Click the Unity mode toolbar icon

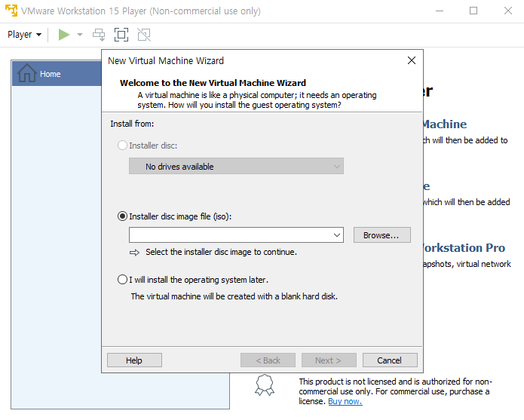144,35
